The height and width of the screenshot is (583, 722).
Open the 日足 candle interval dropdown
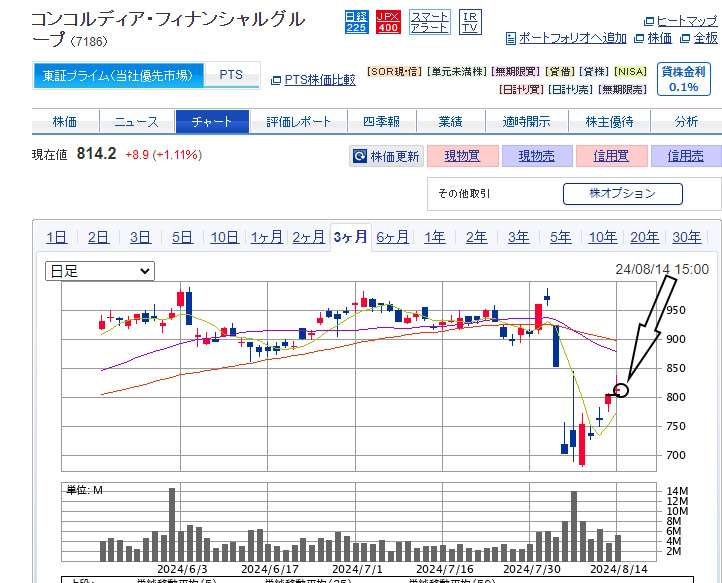(100, 271)
